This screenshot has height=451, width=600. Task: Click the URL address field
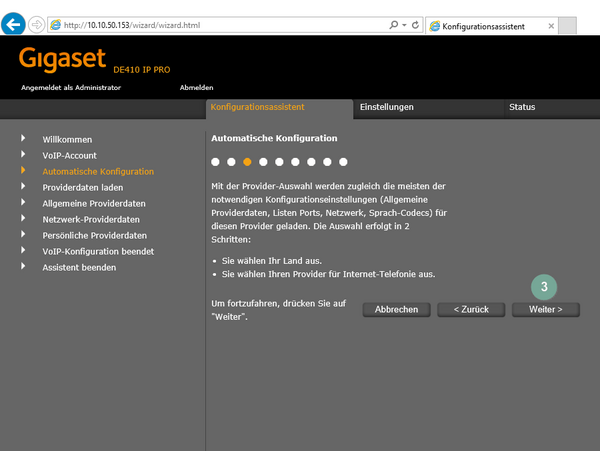point(220,24)
